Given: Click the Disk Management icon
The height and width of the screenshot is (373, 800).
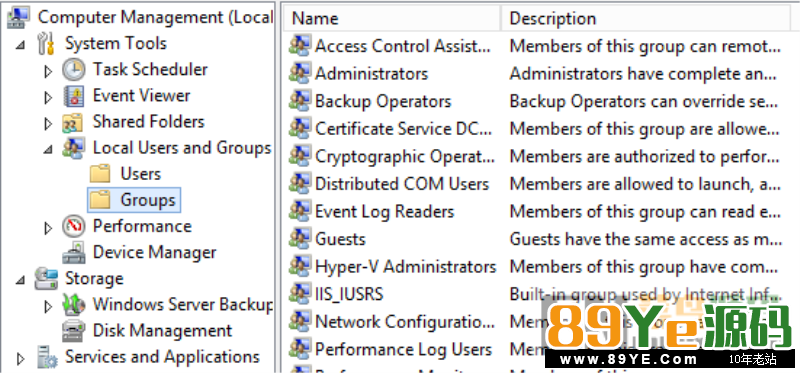Looking at the screenshot, I should (73, 331).
